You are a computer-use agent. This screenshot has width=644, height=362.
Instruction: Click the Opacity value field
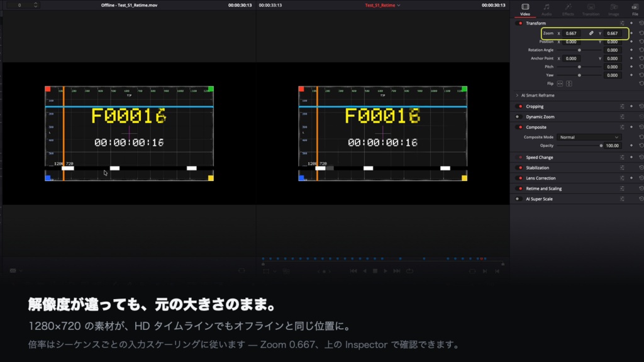(x=613, y=146)
